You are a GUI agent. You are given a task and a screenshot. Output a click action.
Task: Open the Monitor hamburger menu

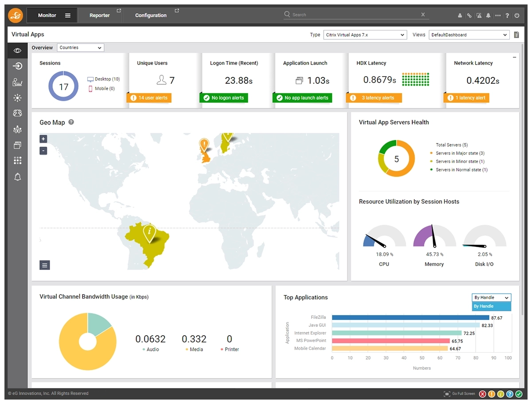68,15
